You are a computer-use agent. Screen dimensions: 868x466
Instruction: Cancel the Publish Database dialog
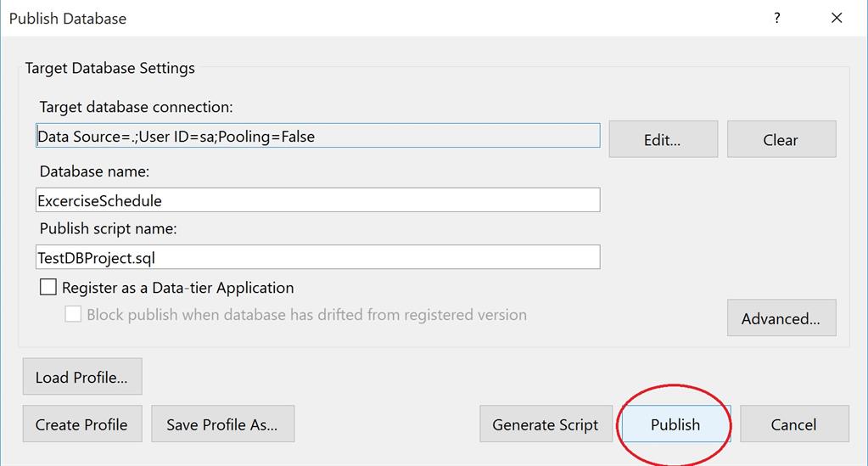pos(793,424)
